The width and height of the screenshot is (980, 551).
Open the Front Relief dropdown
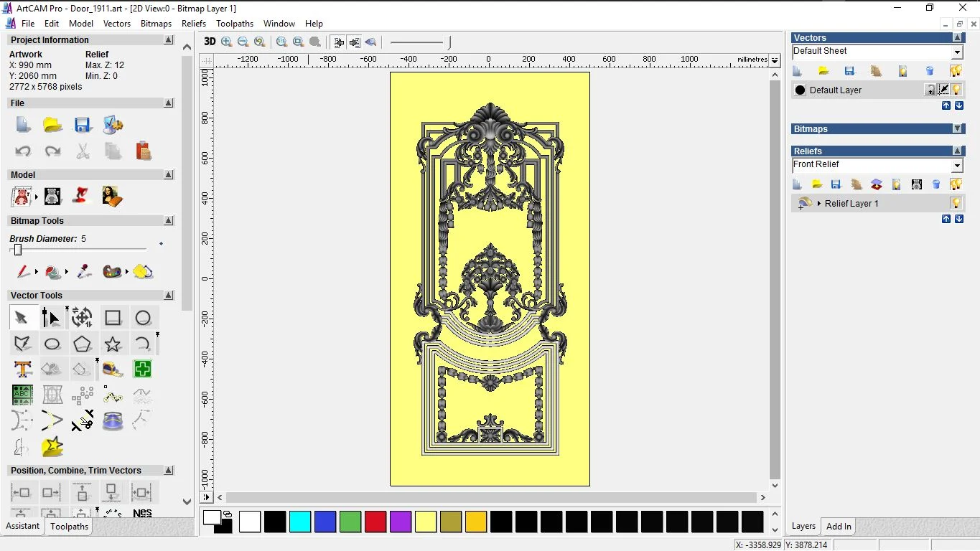pyautogui.click(x=957, y=164)
